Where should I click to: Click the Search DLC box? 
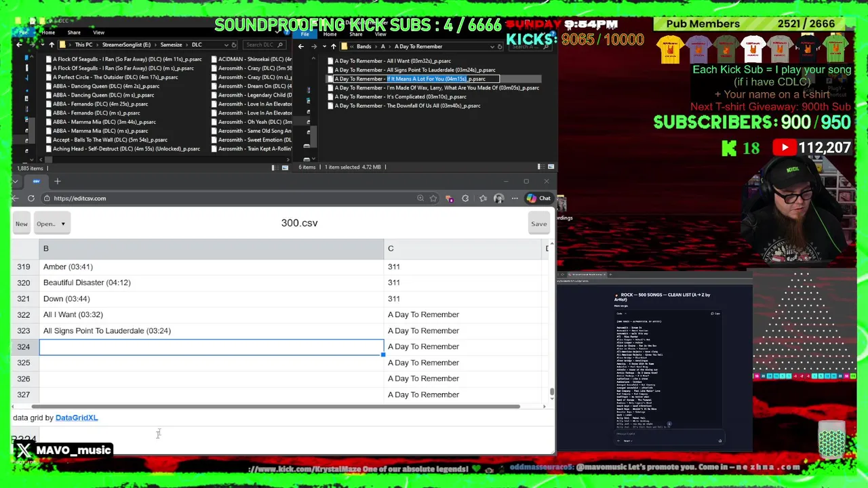point(266,45)
